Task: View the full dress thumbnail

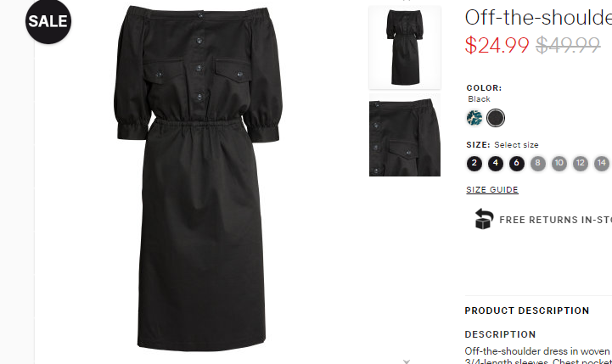Action: (x=405, y=48)
